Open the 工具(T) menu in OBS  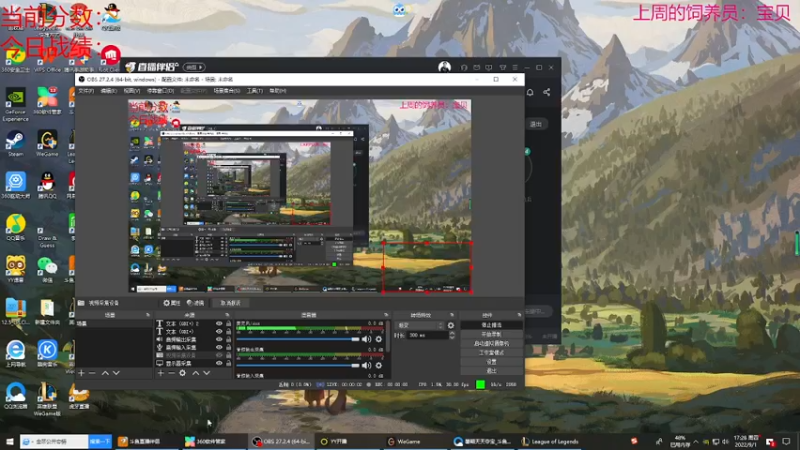[x=255, y=91]
